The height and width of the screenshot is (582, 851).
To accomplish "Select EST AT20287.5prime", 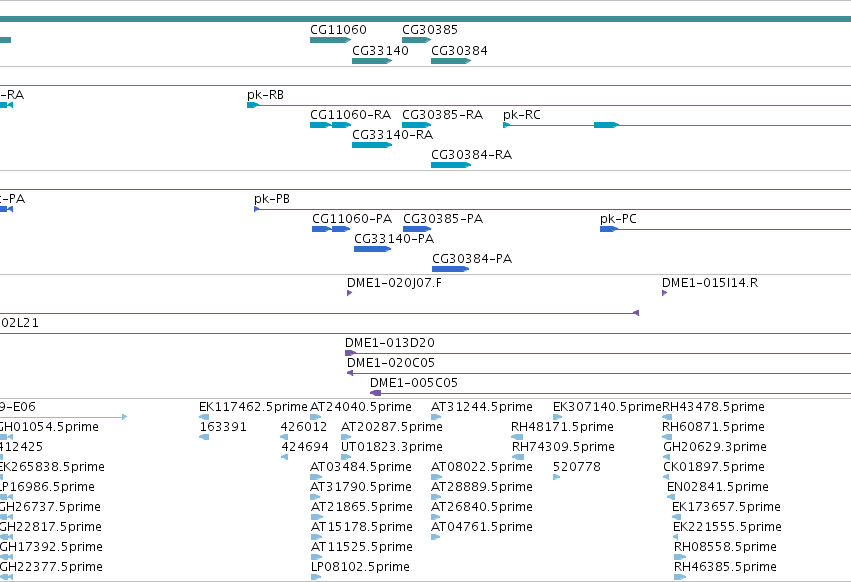I will point(346,438).
